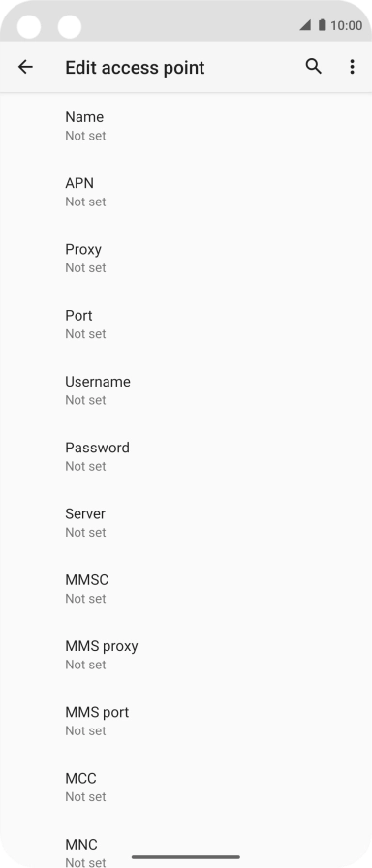Tap the back arrow icon
The height and width of the screenshot is (868, 372).
tap(25, 67)
